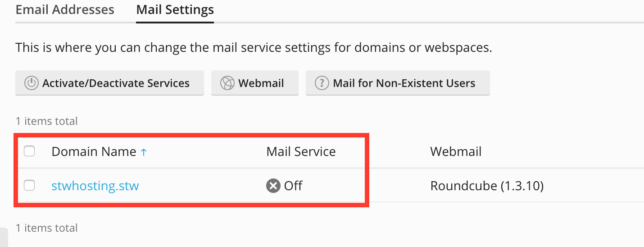Image resolution: width=644 pixels, height=247 pixels.
Task: Click the Mail Service column header
Action: tap(301, 151)
